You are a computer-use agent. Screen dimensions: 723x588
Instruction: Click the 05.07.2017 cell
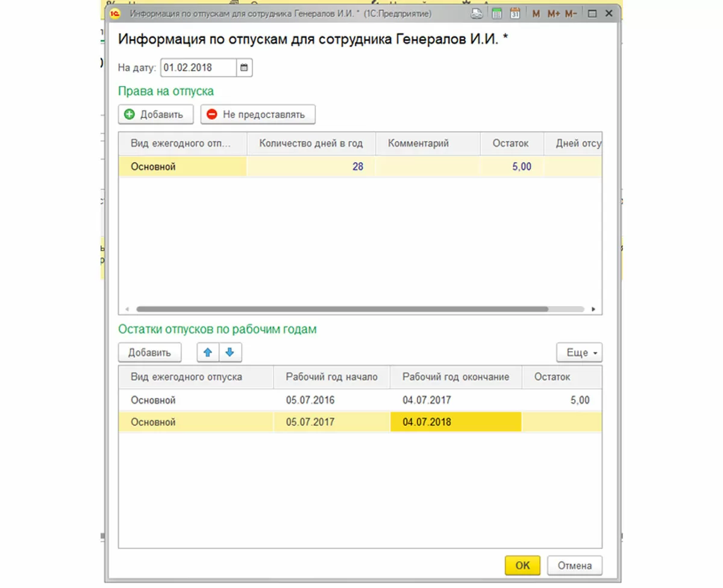click(332, 422)
